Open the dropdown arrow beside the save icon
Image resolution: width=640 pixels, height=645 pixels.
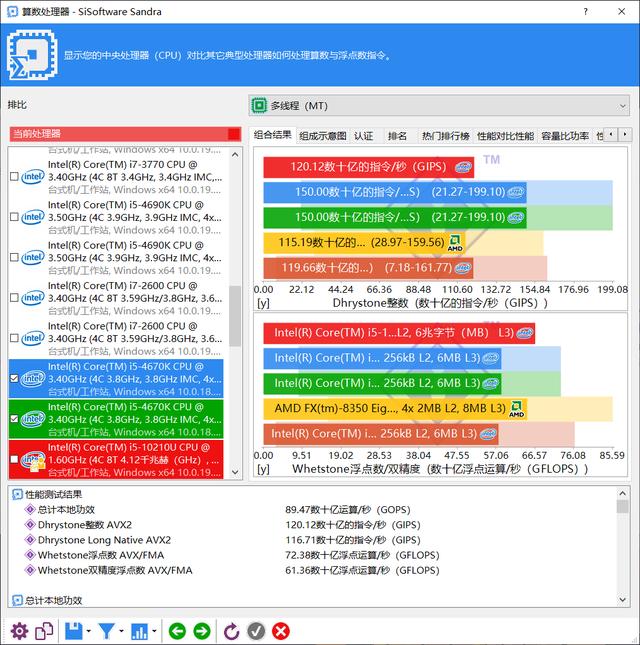(88, 631)
